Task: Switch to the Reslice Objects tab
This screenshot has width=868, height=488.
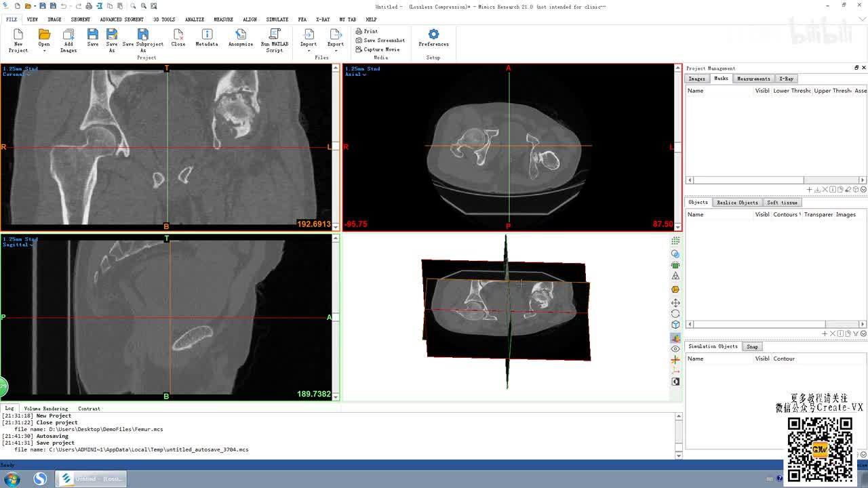Action: (x=737, y=203)
